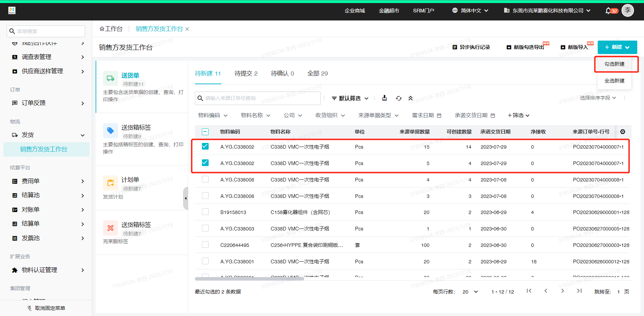Check the C220644495 row

(205, 245)
